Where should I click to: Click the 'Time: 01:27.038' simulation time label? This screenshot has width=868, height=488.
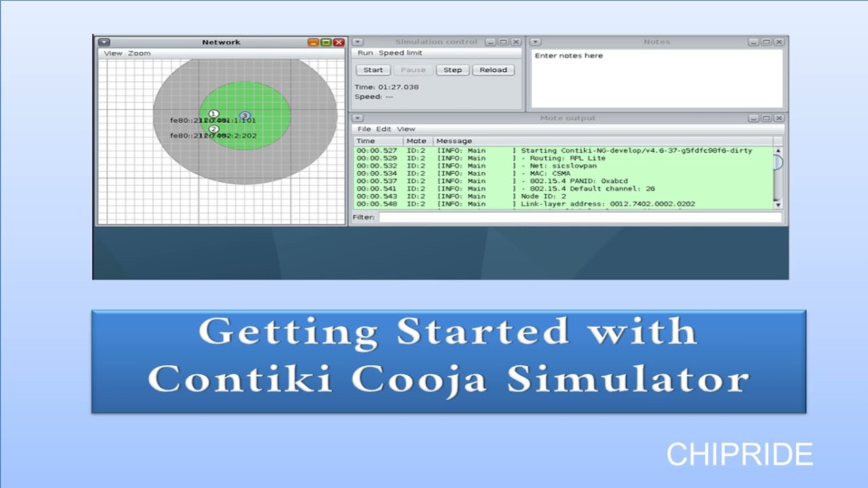click(x=387, y=87)
